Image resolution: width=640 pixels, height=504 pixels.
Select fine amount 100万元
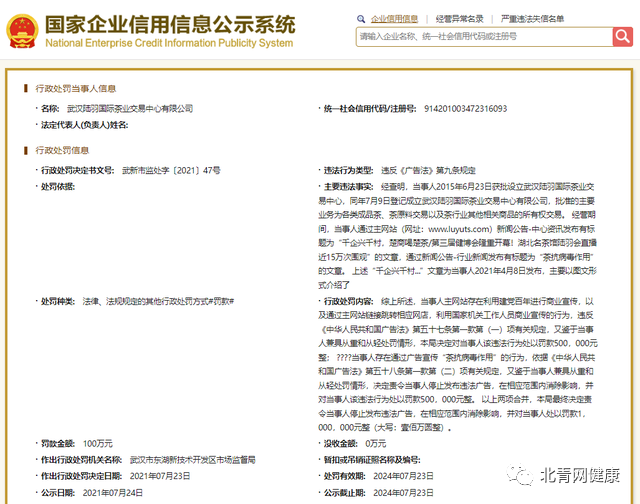98,443
